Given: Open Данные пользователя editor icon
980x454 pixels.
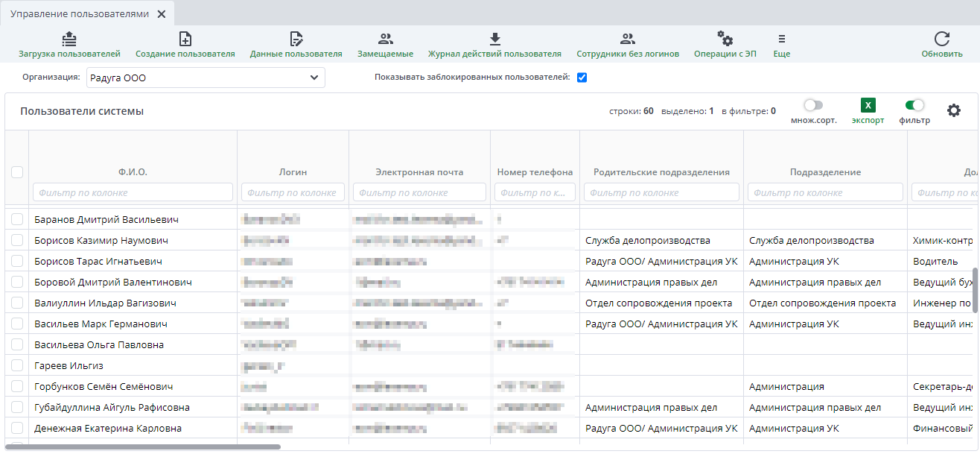Looking at the screenshot, I should coord(296,40).
